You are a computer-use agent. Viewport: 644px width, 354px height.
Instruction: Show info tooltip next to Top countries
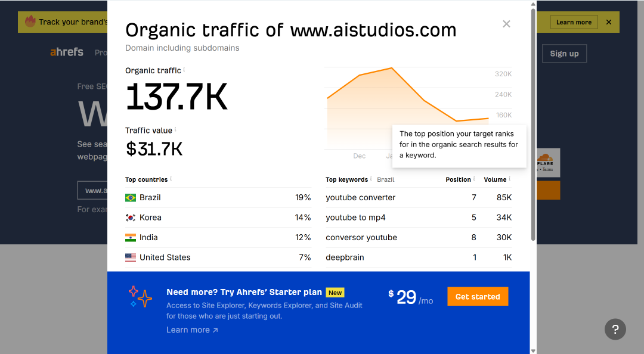click(x=171, y=179)
